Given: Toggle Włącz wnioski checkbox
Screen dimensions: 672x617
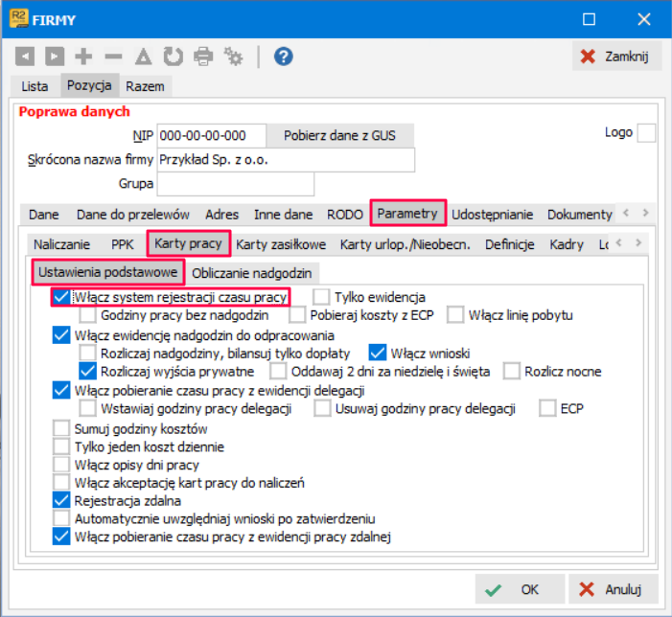Looking at the screenshot, I should [378, 354].
